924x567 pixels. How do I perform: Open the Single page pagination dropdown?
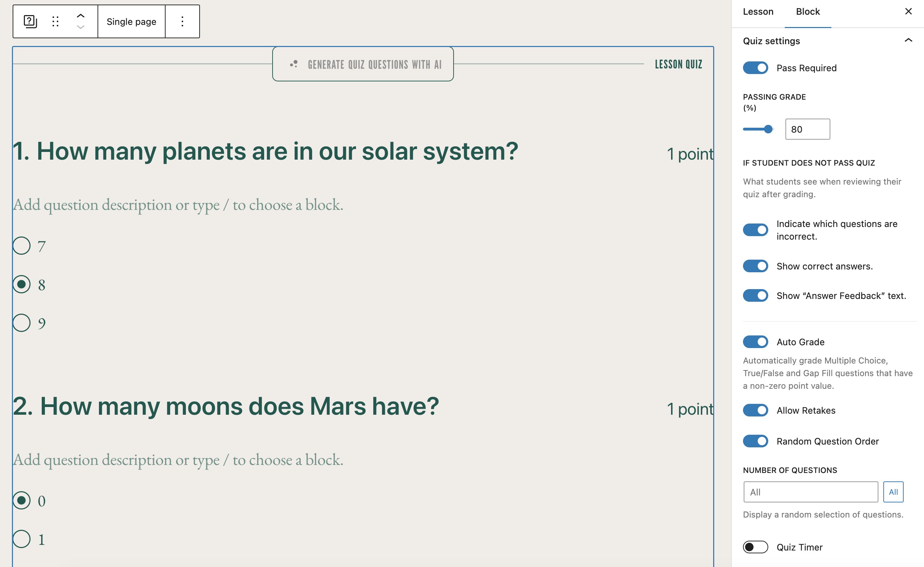coord(131,21)
